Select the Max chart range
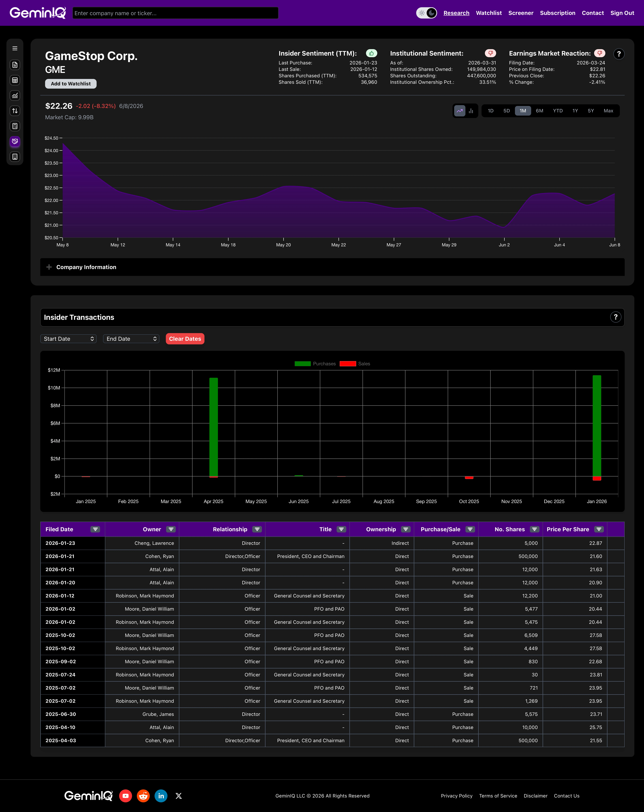Viewport: 644px width, 812px height. [x=608, y=111]
